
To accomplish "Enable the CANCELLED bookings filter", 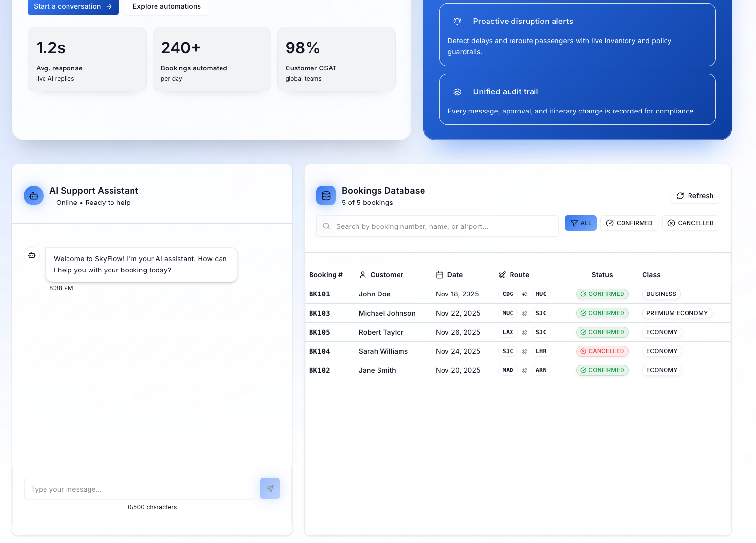I will click(x=690, y=223).
